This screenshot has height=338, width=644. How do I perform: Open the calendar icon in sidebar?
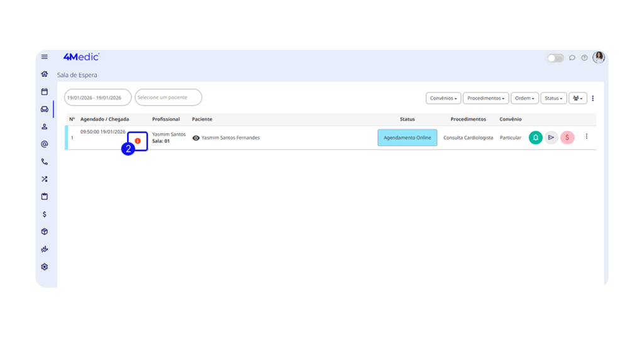coord(44,92)
